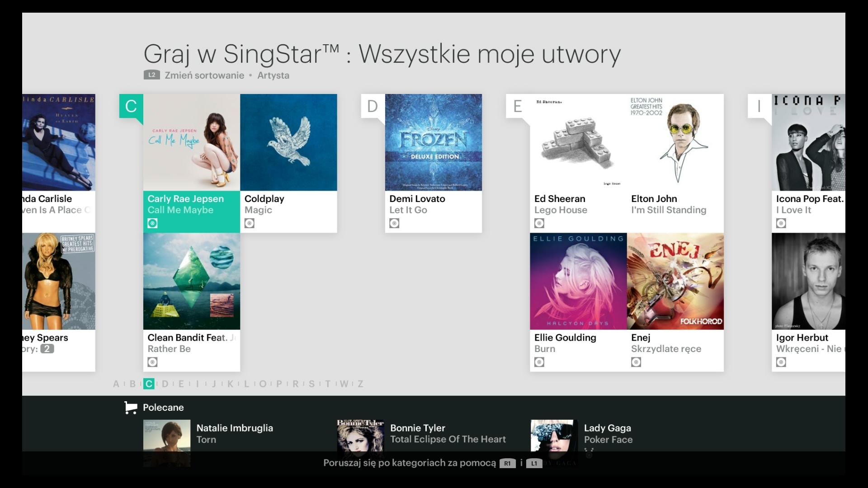This screenshot has width=868, height=488.
Task: Click the disc icon under Lego House
Action: tap(539, 223)
